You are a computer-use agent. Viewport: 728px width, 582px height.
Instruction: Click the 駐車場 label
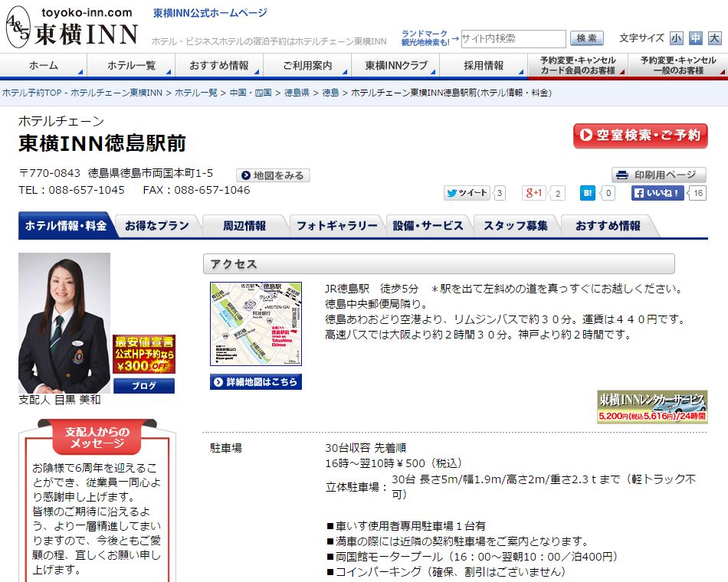click(225, 448)
